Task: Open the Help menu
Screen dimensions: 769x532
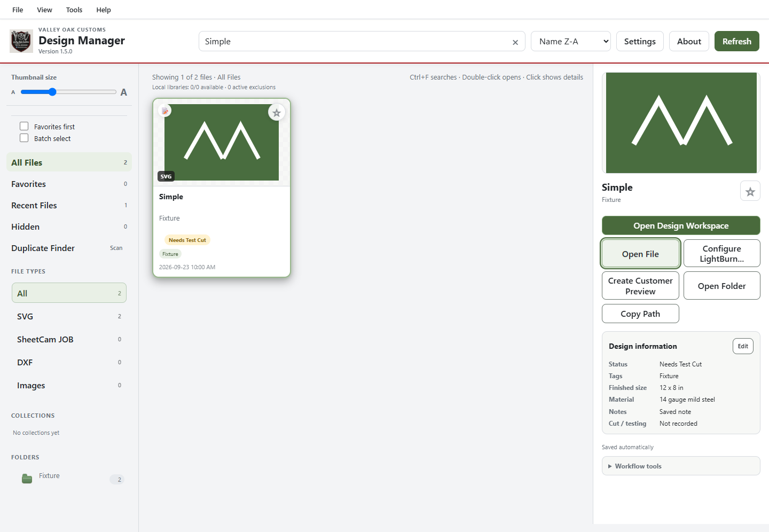Action: (104, 10)
